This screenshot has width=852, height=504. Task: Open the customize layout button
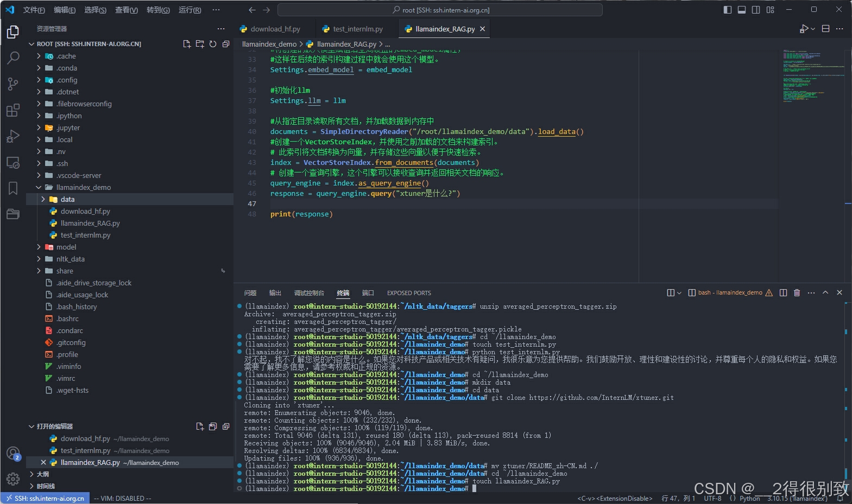coord(770,10)
